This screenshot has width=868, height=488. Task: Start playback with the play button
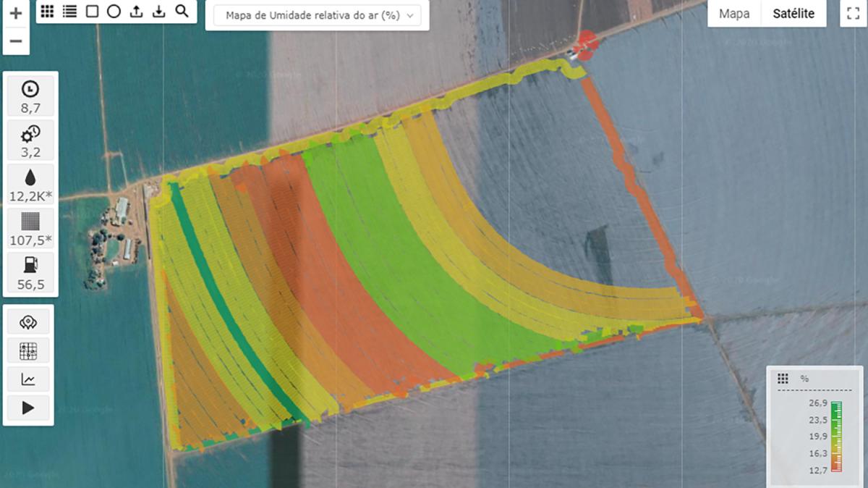28,408
